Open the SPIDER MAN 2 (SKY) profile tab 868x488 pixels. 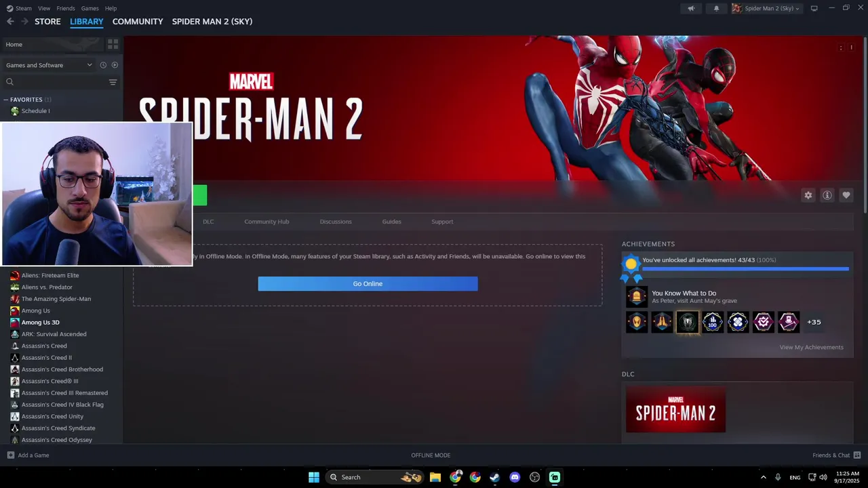tap(212, 22)
